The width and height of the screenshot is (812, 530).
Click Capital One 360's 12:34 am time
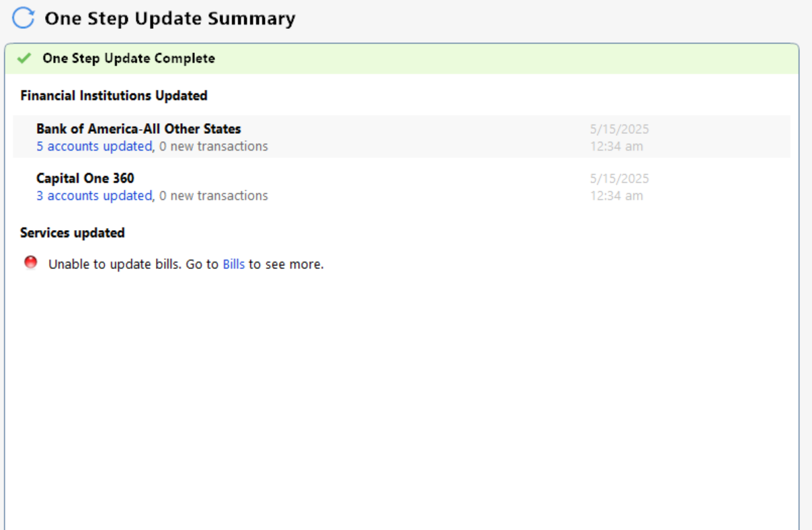click(616, 196)
